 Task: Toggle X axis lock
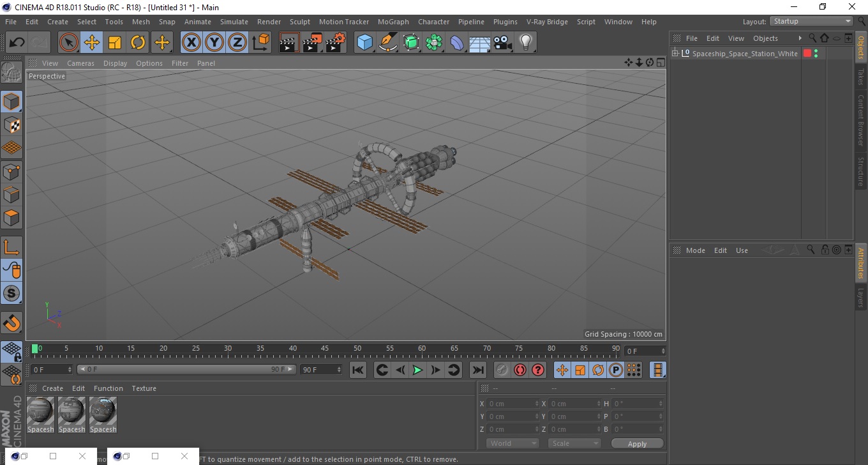191,43
